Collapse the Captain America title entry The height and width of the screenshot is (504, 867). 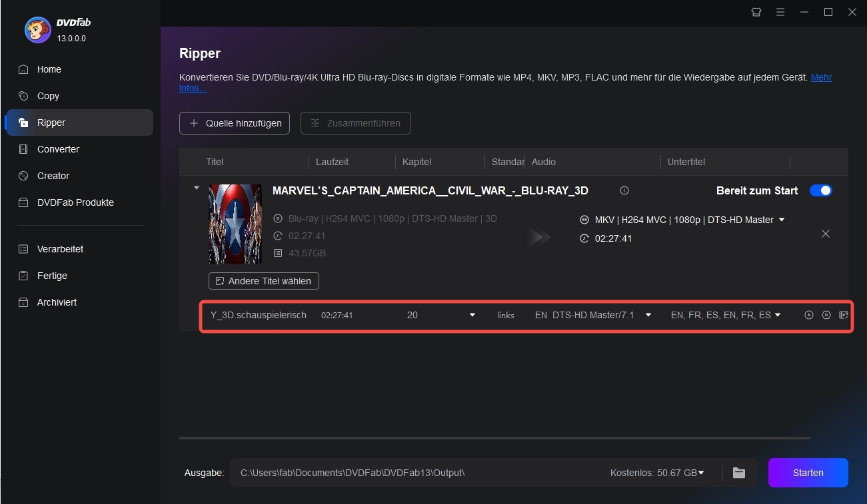tap(196, 188)
